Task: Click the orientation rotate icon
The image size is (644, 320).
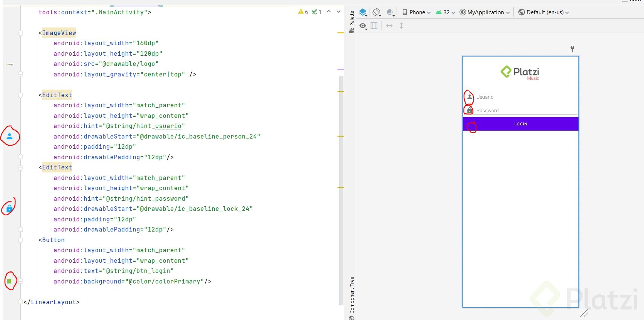Action: 376,12
